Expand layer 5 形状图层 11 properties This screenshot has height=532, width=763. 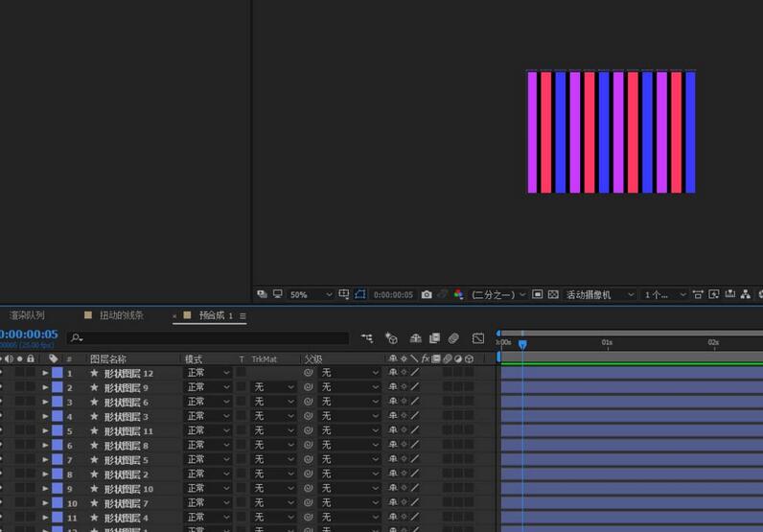pyautogui.click(x=45, y=430)
